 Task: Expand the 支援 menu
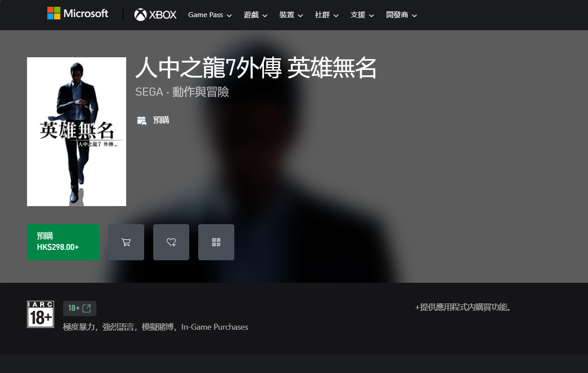(362, 15)
